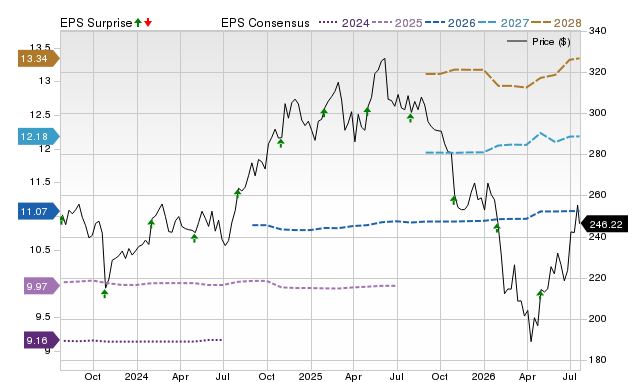Select the dark blue 11.07 value tag
The width and height of the screenshot is (640, 382).
click(38, 211)
